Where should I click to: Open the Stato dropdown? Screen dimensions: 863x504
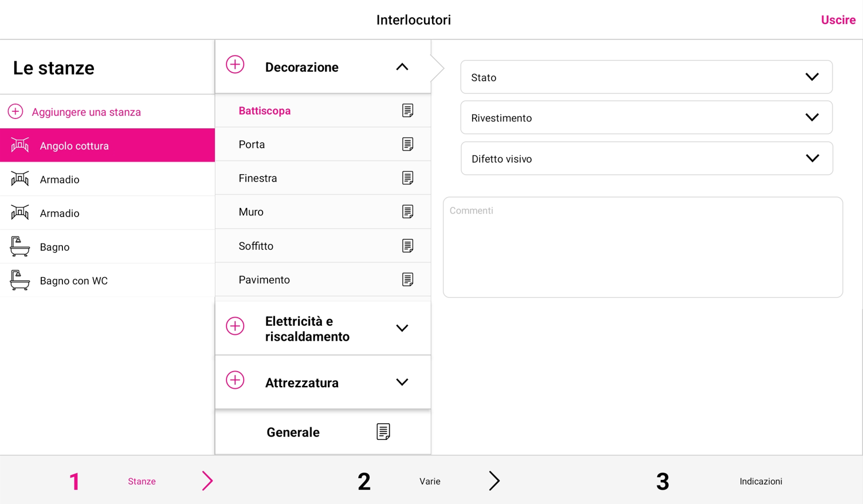pos(646,77)
